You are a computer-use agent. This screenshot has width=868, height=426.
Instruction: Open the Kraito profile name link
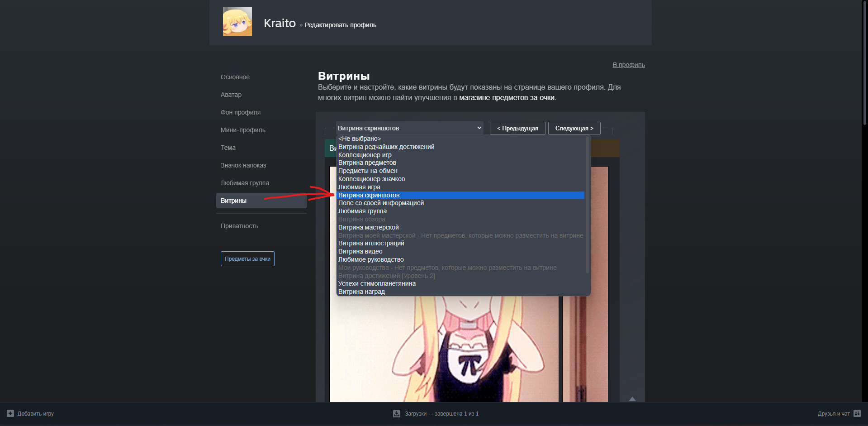pos(280,23)
